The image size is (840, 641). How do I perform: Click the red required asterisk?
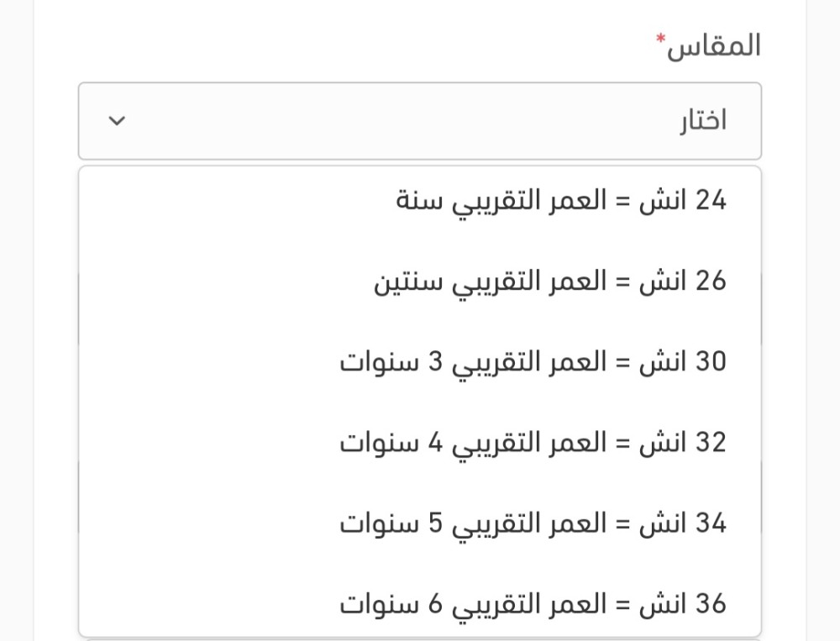pos(661,39)
